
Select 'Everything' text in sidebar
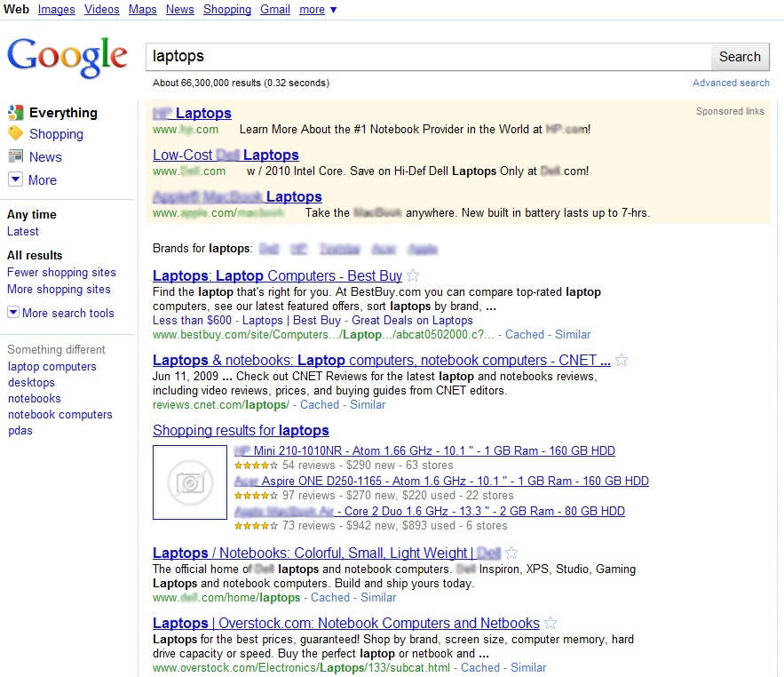pyautogui.click(x=64, y=113)
